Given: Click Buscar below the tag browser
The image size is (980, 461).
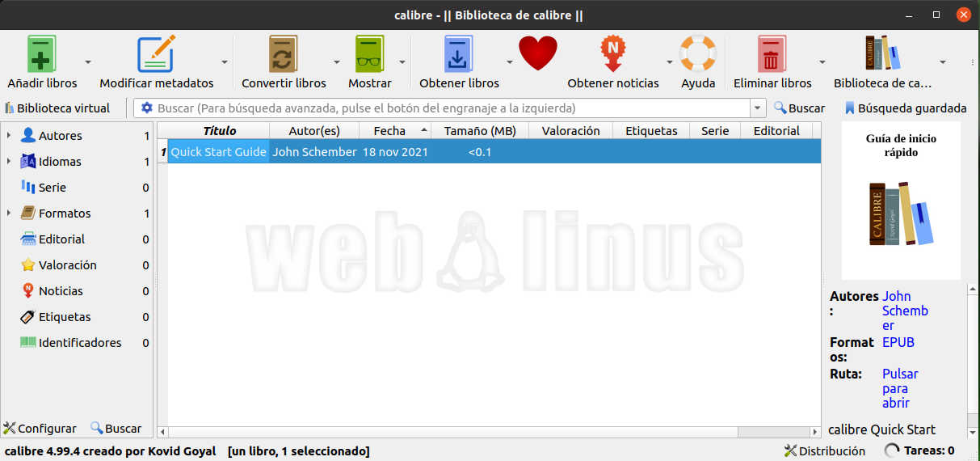Looking at the screenshot, I should pos(116,429).
